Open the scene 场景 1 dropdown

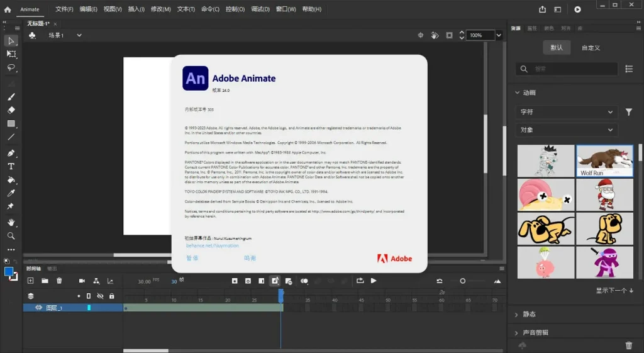[79, 35]
